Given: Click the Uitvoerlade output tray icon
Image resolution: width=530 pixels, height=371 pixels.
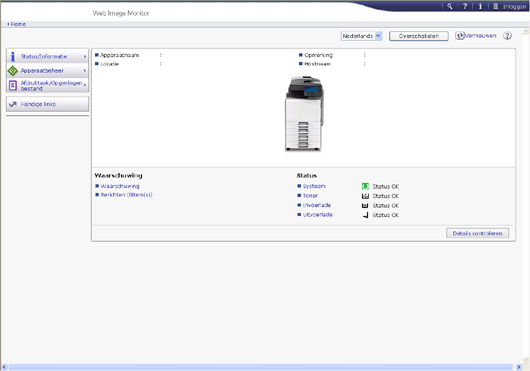Looking at the screenshot, I should [365, 215].
